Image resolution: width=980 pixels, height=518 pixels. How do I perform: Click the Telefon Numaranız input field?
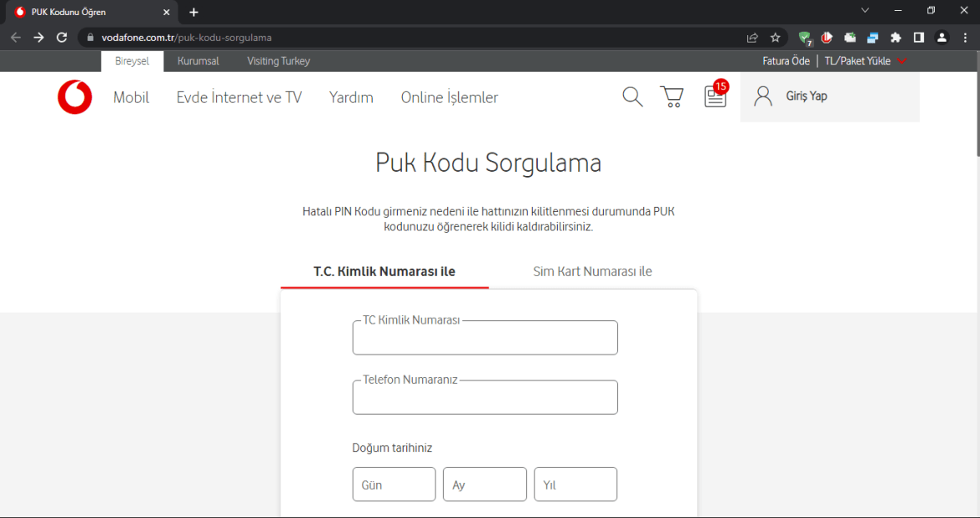click(x=485, y=399)
